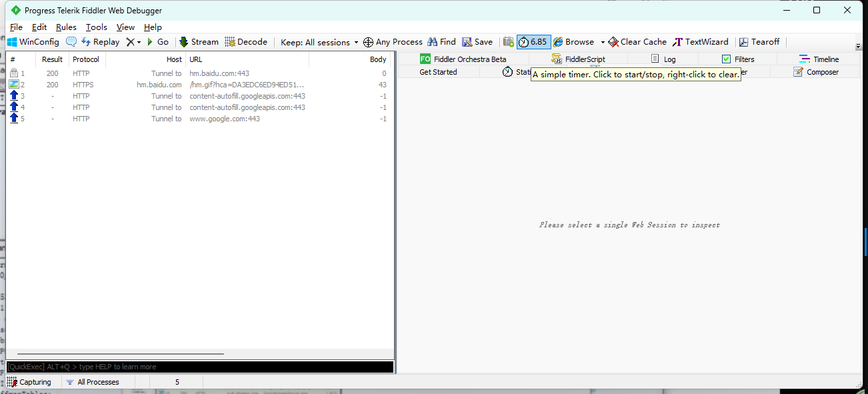Replay the selected sessions
This screenshot has width=868, height=394.
pyautogui.click(x=100, y=42)
